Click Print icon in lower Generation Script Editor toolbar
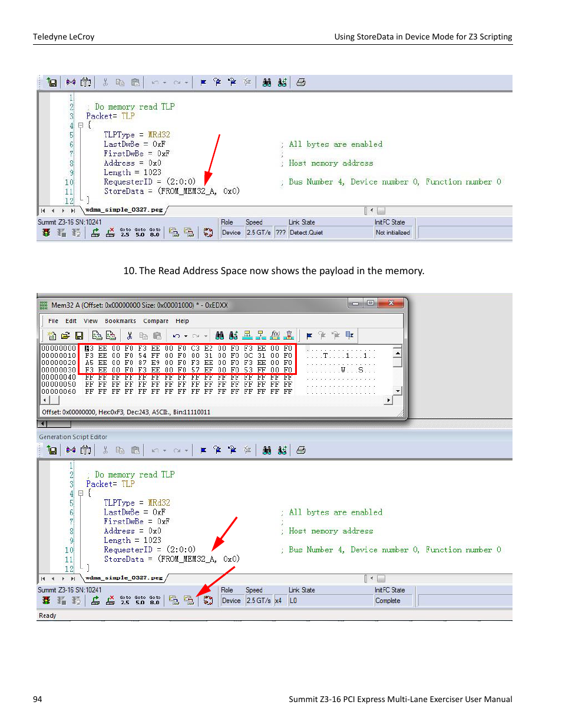The height and width of the screenshot is (728, 562). (x=301, y=450)
